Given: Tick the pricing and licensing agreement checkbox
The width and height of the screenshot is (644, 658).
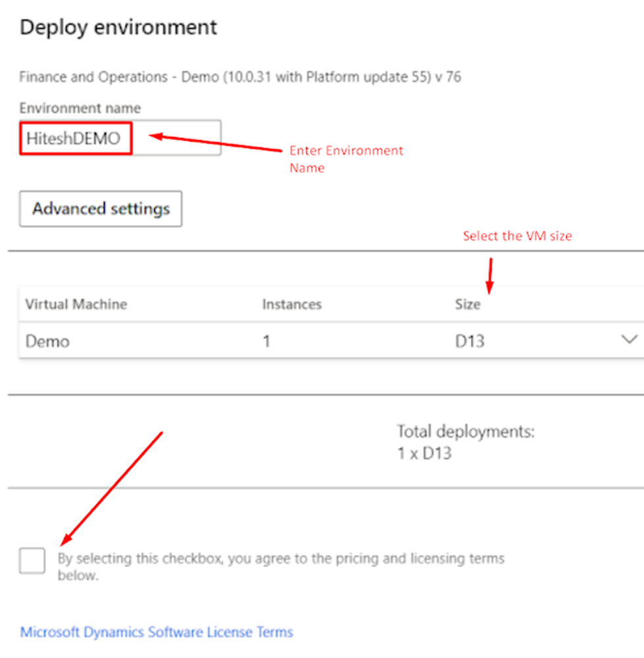Looking at the screenshot, I should (x=32, y=560).
